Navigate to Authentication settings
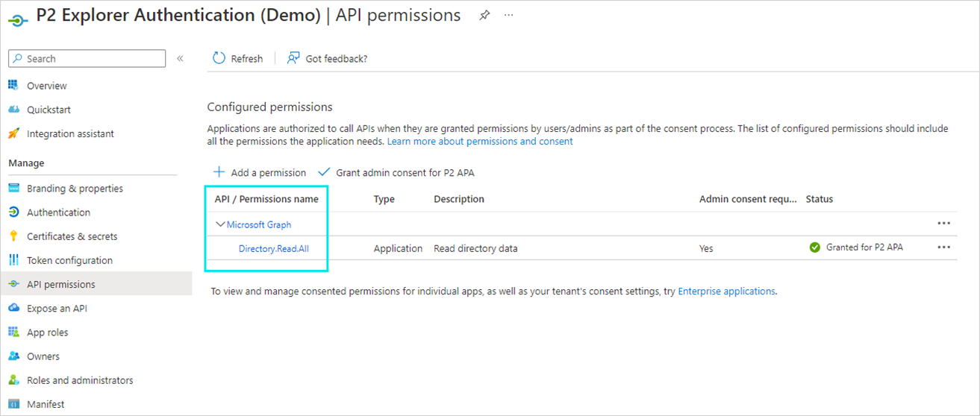980x416 pixels. pyautogui.click(x=59, y=212)
